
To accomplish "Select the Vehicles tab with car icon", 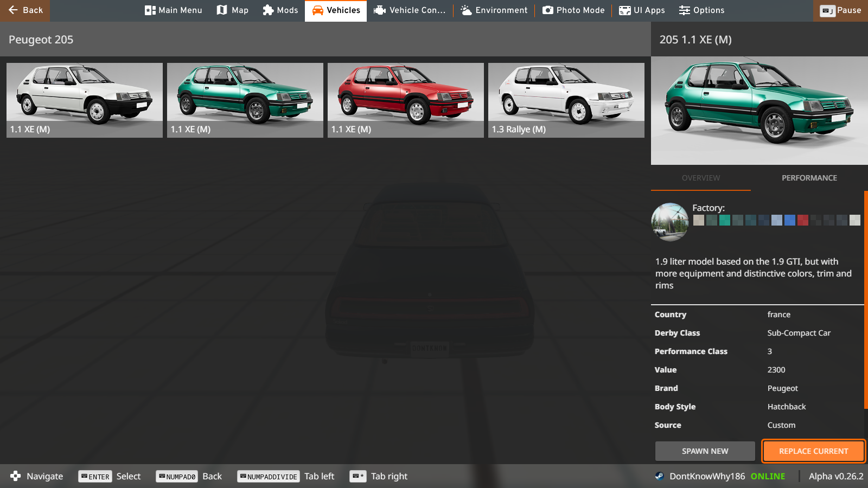I will [336, 10].
